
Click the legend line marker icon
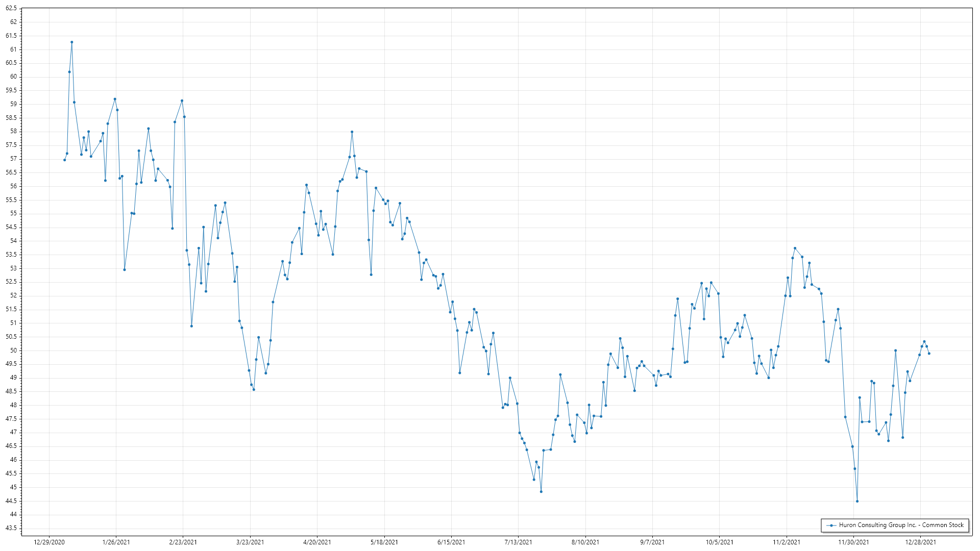(x=831, y=525)
